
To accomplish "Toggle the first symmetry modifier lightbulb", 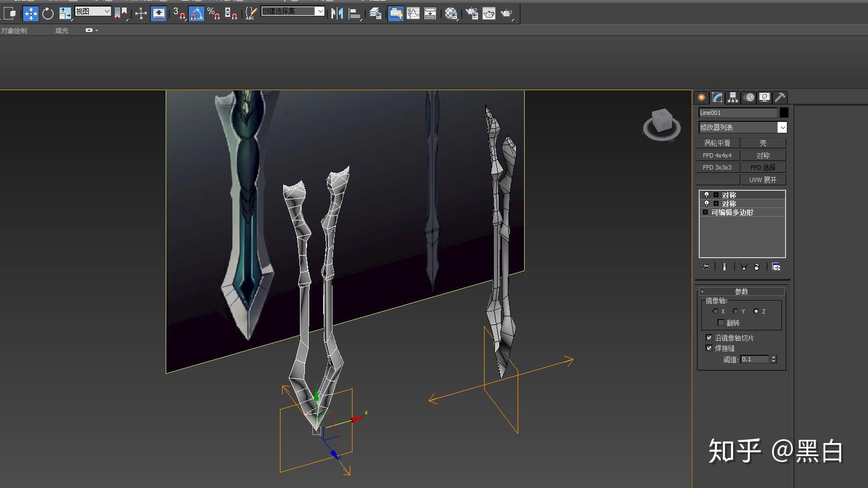I will pyautogui.click(x=706, y=195).
